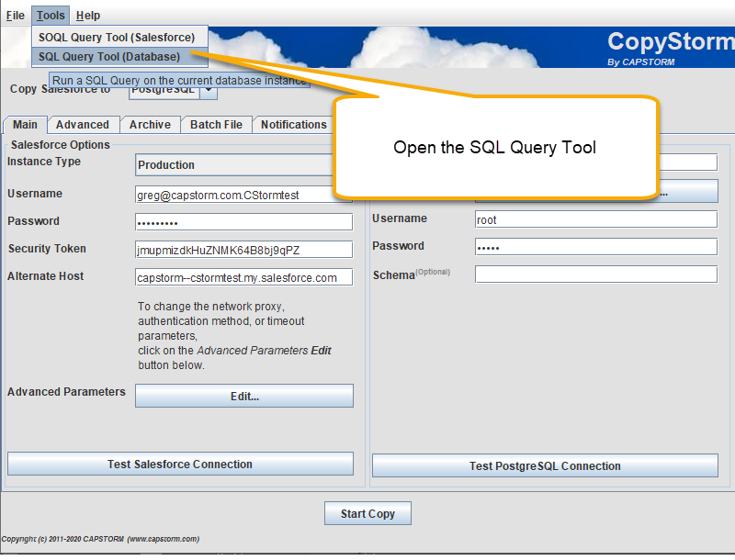Click the Salesforce Options group label
The height and width of the screenshot is (560, 735).
(61, 145)
